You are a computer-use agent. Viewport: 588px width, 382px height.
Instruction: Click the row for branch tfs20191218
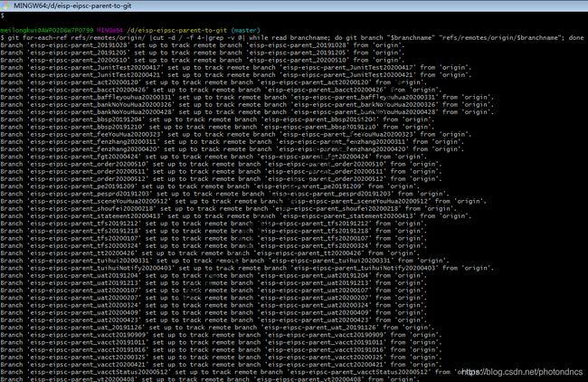click(x=213, y=231)
